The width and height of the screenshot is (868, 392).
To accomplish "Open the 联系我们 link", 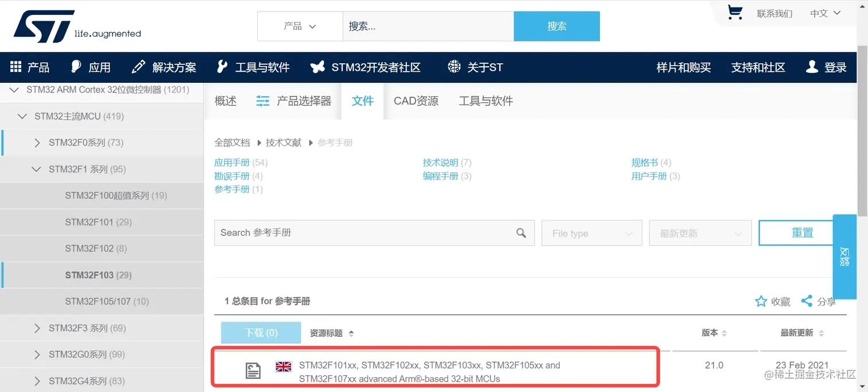I will (774, 13).
